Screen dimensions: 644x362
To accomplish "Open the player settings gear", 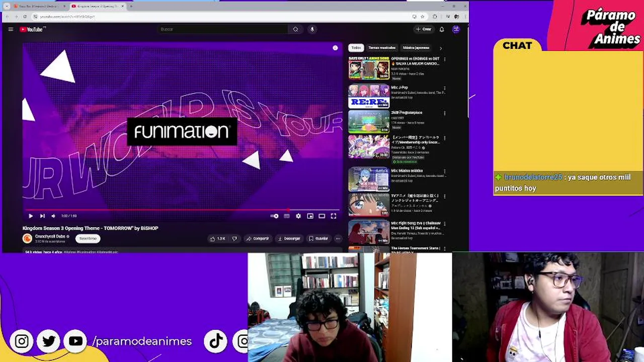I will tap(298, 216).
